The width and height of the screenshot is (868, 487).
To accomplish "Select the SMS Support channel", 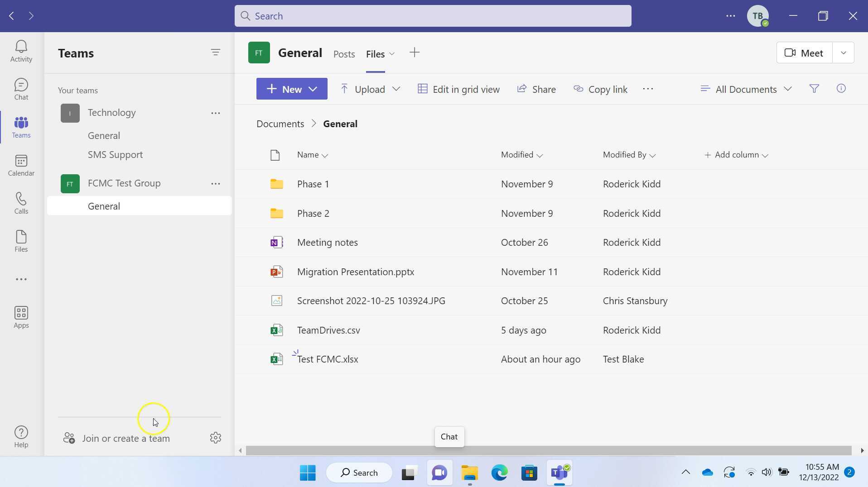I will (115, 155).
